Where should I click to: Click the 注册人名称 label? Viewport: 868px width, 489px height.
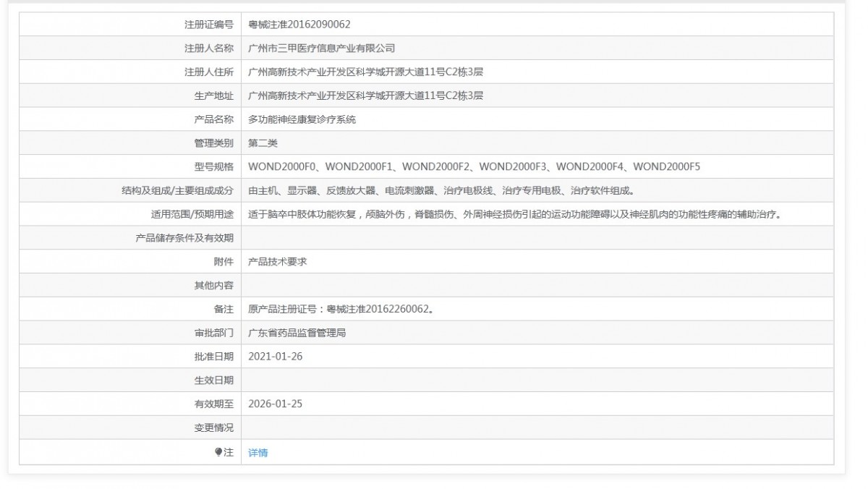click(x=209, y=48)
